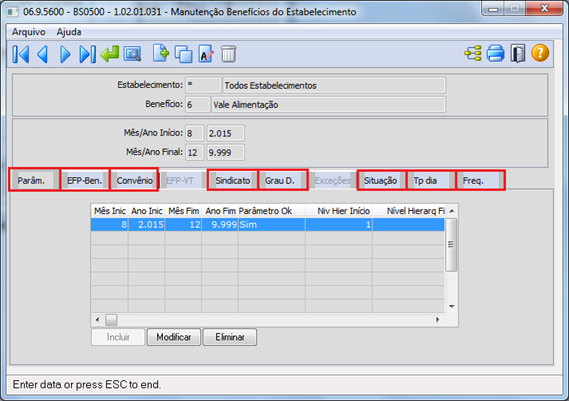Click the Incluir button
Screen dimensions: 569x401
pyautogui.click(x=118, y=337)
